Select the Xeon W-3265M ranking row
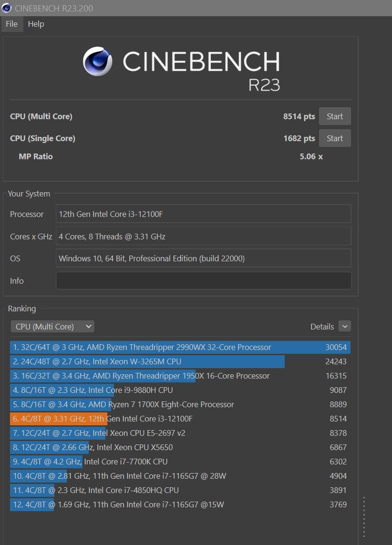The width and height of the screenshot is (392, 545). [x=179, y=361]
